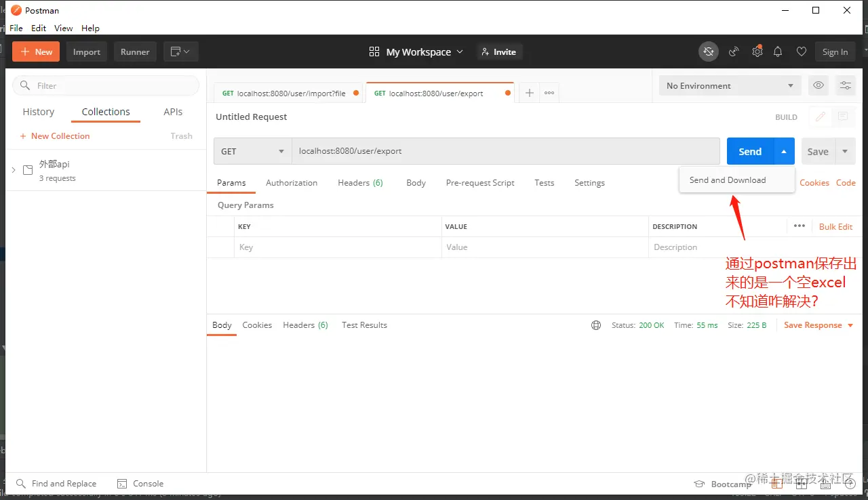This screenshot has width=868, height=500.
Task: Open response Cookies tab
Action: pos(257,325)
